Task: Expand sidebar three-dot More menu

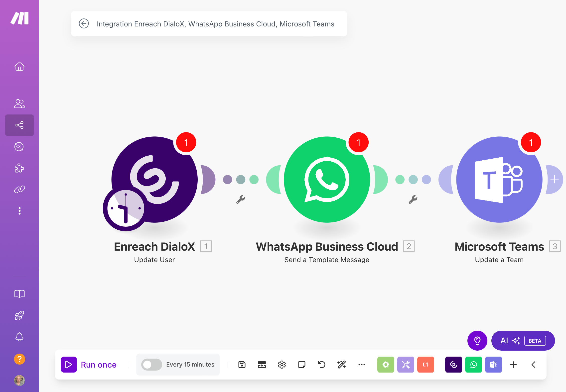Action: (x=19, y=211)
